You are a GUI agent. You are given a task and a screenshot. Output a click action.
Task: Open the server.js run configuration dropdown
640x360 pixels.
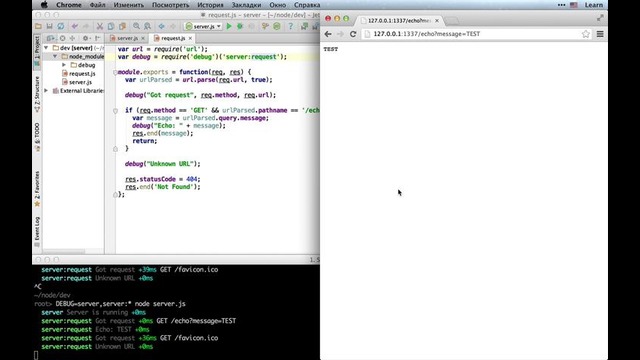(203, 26)
